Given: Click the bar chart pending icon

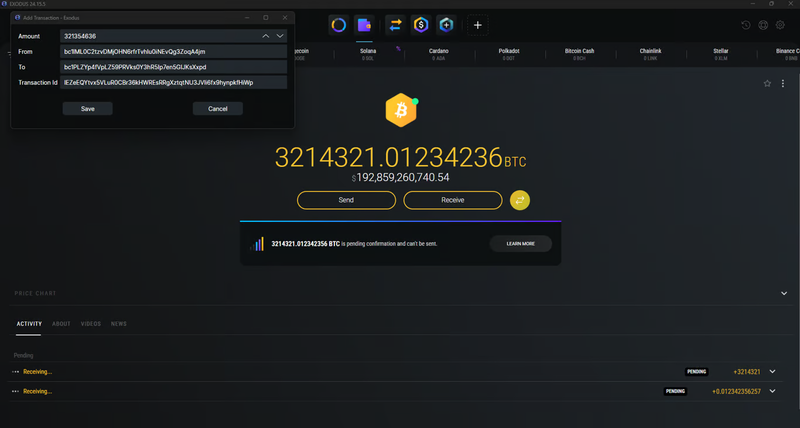Looking at the screenshot, I should coord(257,244).
